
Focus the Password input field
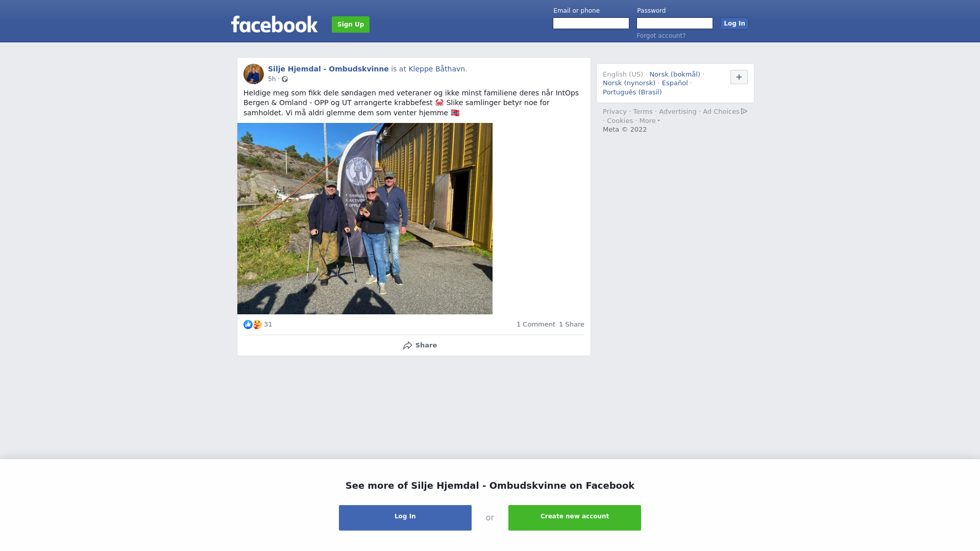point(675,23)
